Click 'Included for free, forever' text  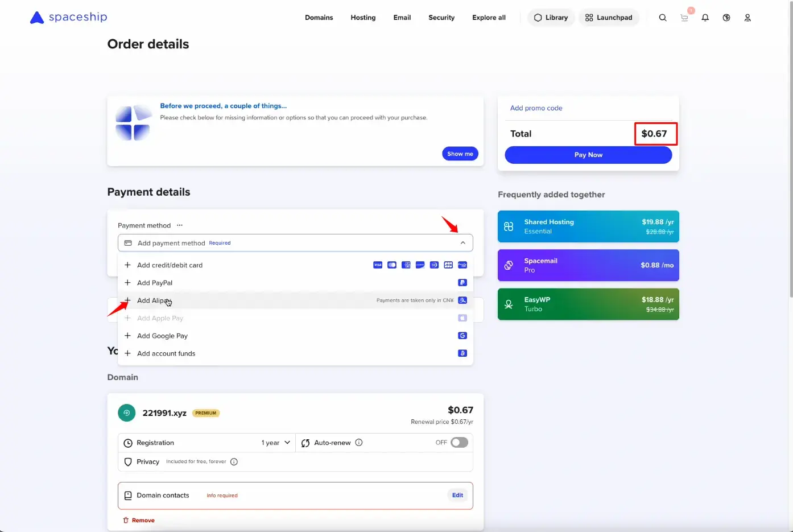(x=196, y=461)
